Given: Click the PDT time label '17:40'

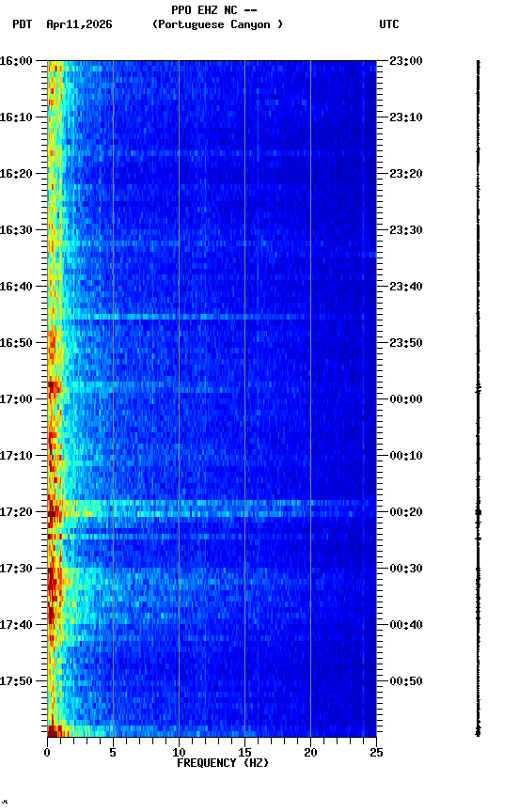Looking at the screenshot, I should tap(16, 625).
